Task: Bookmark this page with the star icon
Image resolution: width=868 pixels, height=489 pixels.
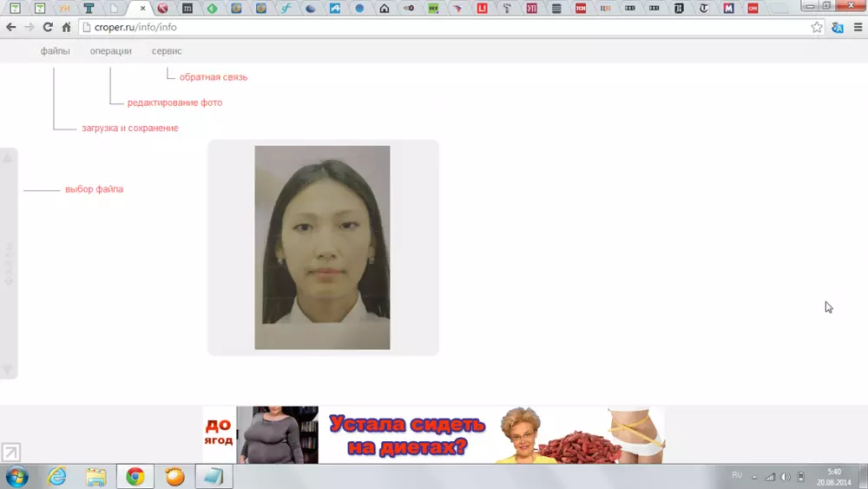Action: point(817,27)
